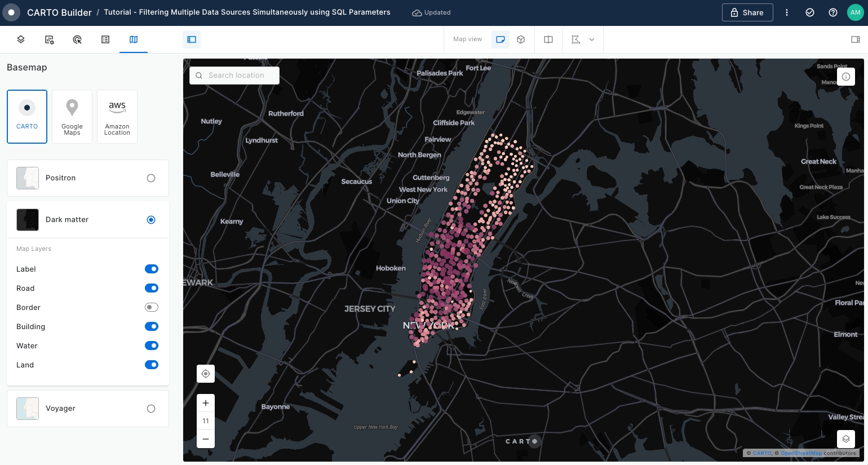Toggle the Land map layer switch
The width and height of the screenshot is (868, 465).
point(152,365)
